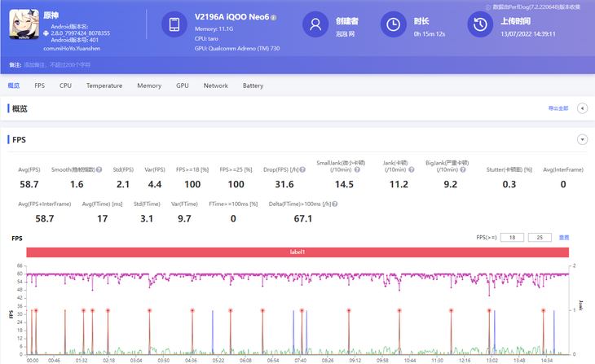Click the 07:40 tick on the chart time axis
Screen dimensions: 595x364
[x=300, y=360]
